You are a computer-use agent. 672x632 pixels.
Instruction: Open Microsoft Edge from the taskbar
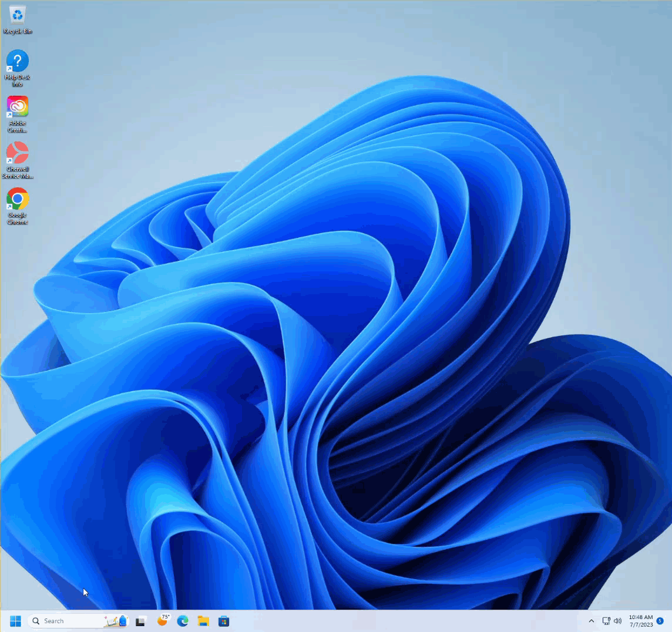tap(182, 621)
